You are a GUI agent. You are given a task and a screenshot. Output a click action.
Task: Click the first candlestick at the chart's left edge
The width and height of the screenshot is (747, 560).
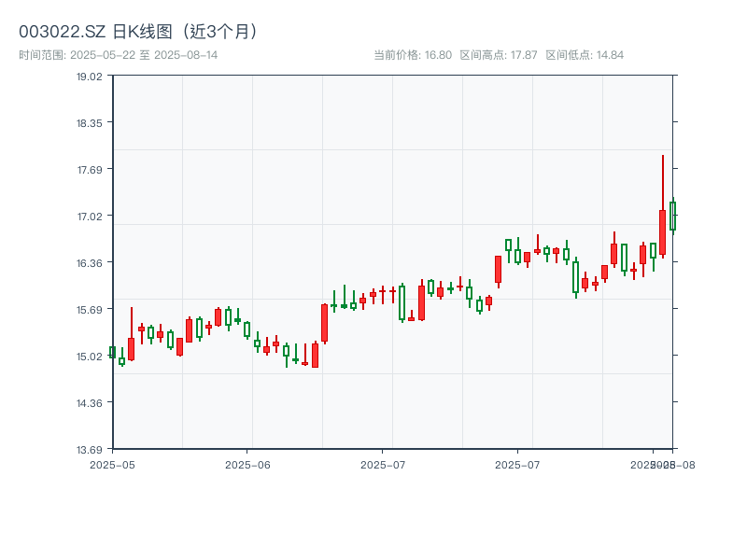(x=112, y=352)
